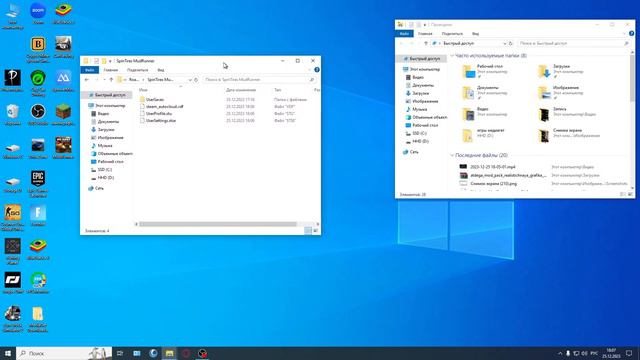The image size is (640, 360).
Task: Click search field in Quick access window
Action: pos(574,43)
